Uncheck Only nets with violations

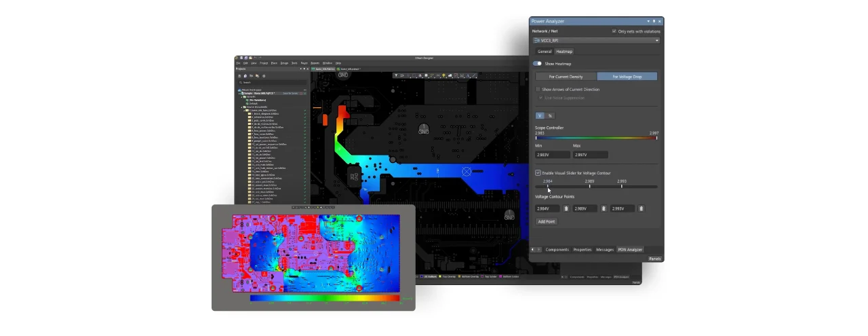[614, 31]
